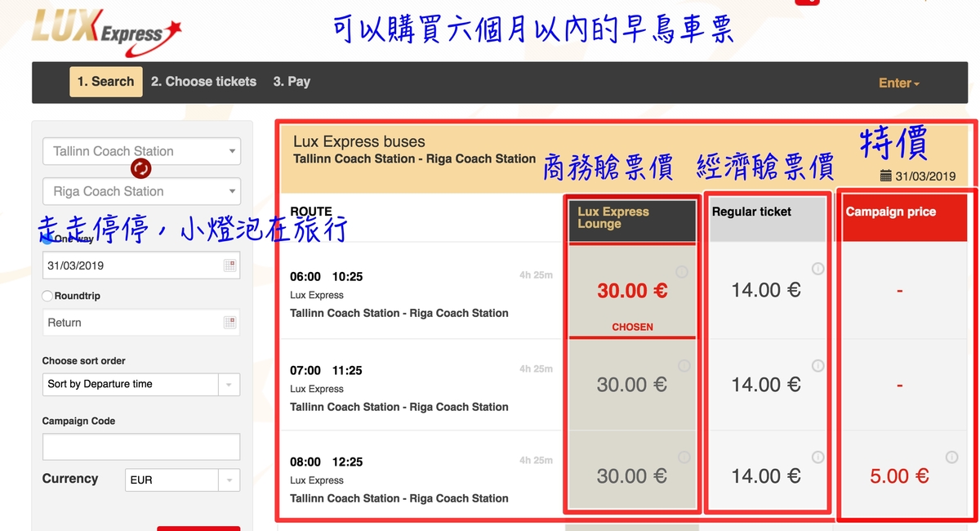Go to 2. Choose tickets step
The height and width of the screenshot is (531, 980).
coord(203,82)
